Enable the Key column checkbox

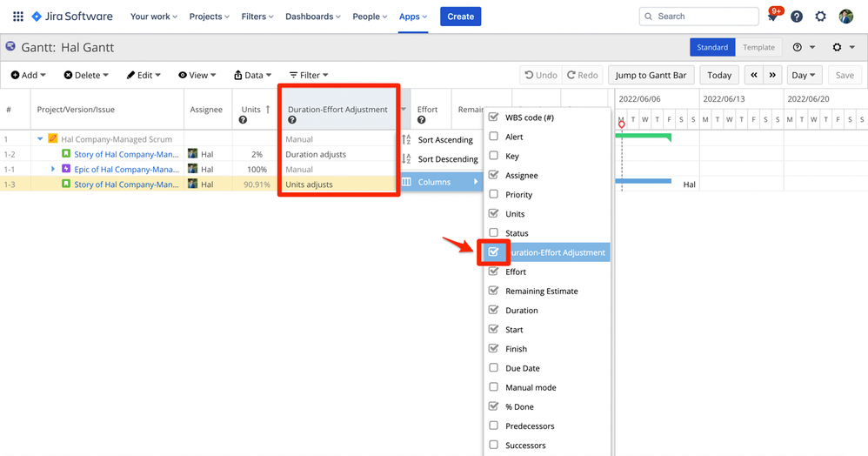(494, 156)
